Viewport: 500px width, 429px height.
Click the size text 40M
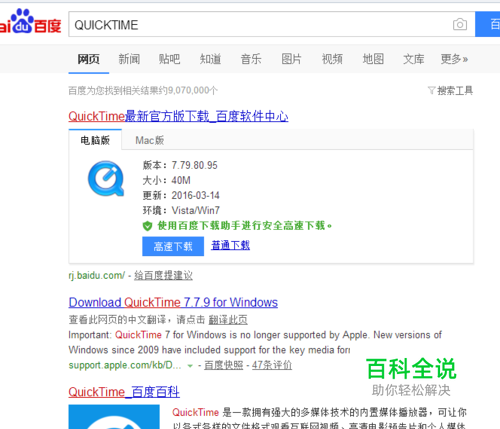[181, 180]
